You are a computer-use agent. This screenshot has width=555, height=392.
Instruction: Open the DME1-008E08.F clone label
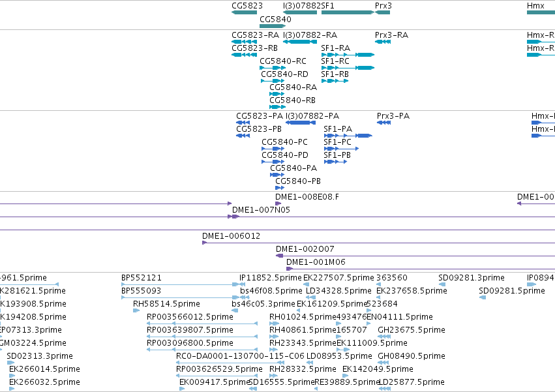pyautogui.click(x=307, y=197)
